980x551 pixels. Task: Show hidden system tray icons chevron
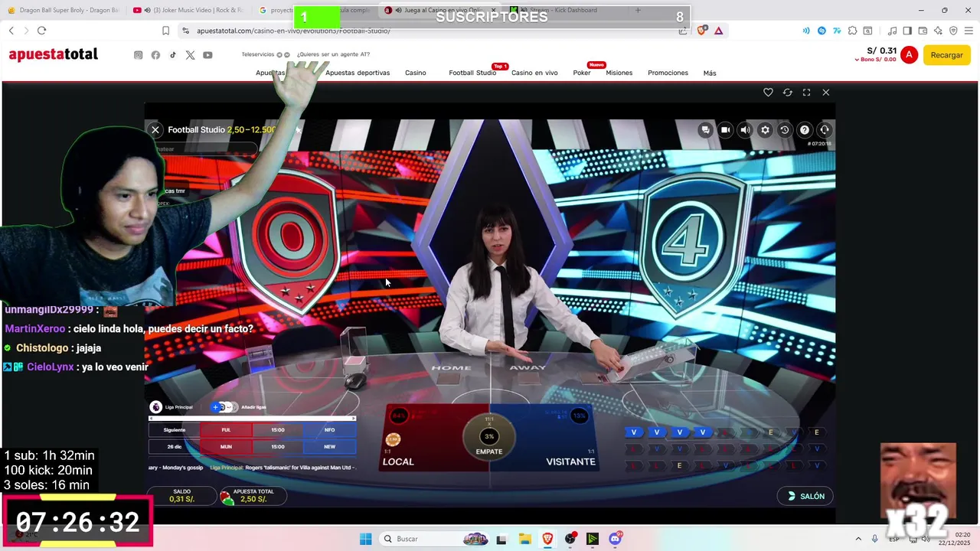click(x=857, y=539)
